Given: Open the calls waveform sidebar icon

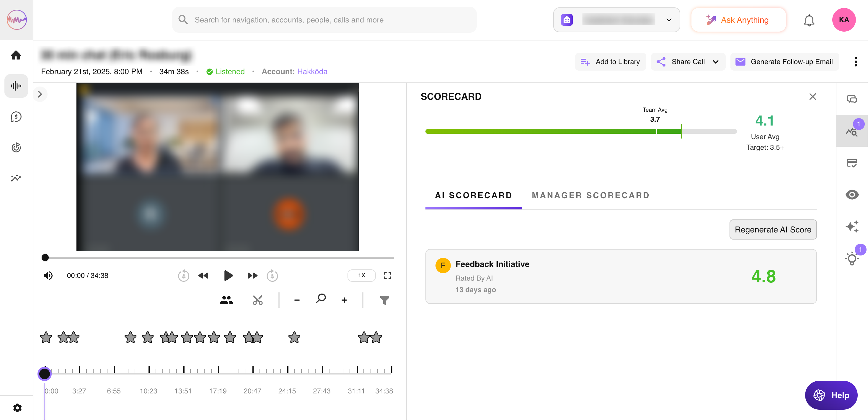Looking at the screenshot, I should click(16, 86).
